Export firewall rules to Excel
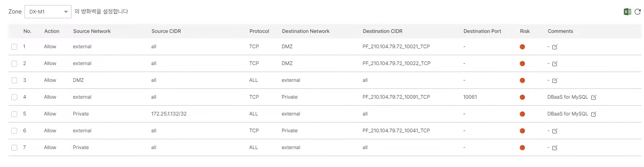644x167 pixels. pos(627,12)
